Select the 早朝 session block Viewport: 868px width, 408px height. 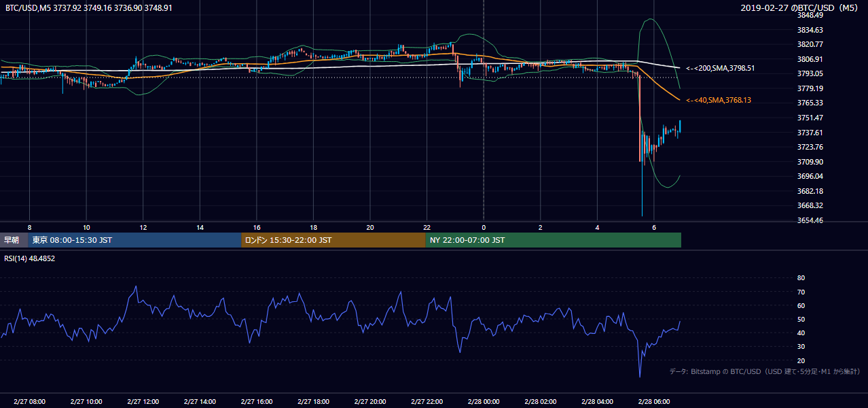14,240
